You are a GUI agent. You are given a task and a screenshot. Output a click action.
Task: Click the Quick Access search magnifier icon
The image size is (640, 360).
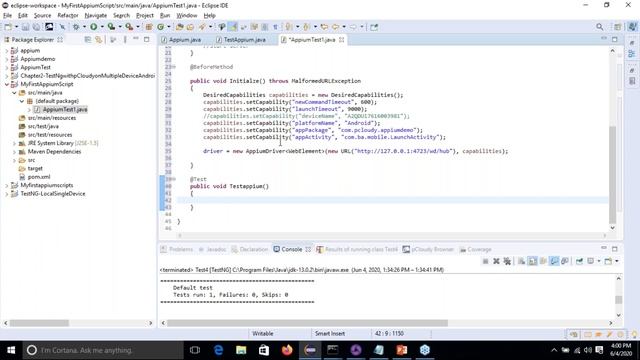pos(600,27)
